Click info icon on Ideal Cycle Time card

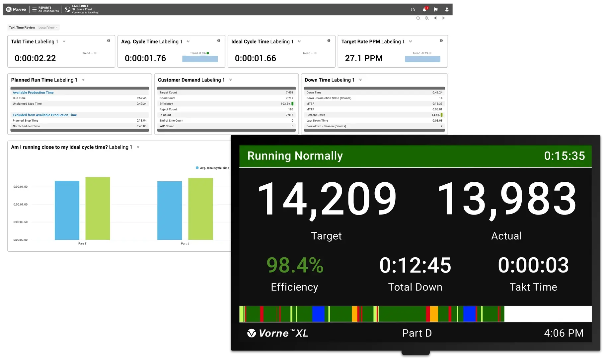[x=329, y=41]
